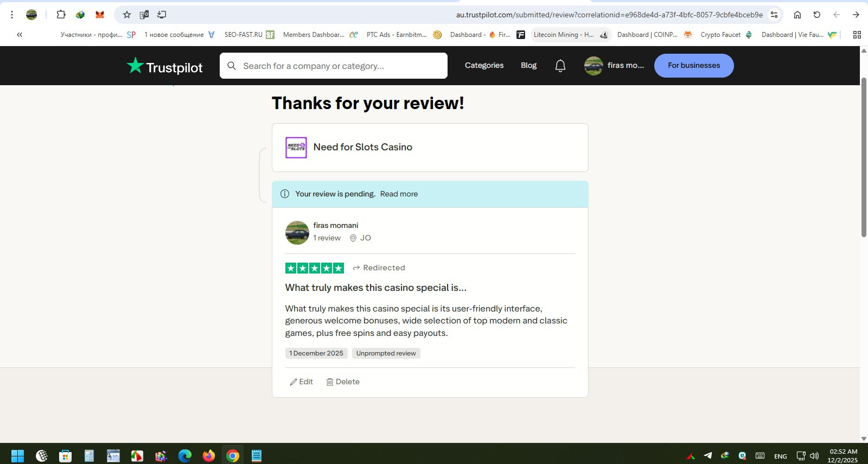Open Microsoft Edge from taskbar

pyautogui.click(x=185, y=456)
